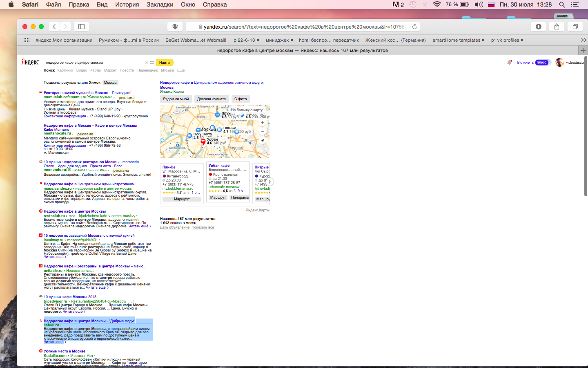Click into the Yandex search field
The image size is (588, 368).
[x=94, y=63]
